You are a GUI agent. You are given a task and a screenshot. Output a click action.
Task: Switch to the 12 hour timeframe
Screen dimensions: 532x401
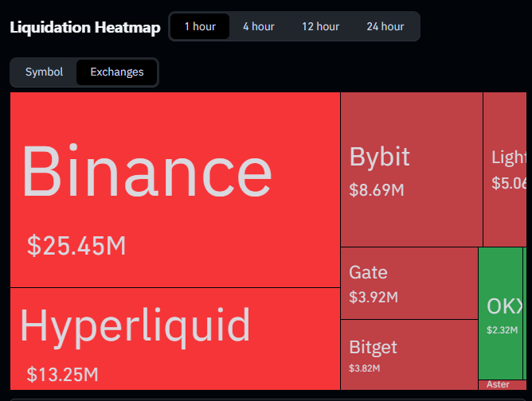click(x=320, y=26)
